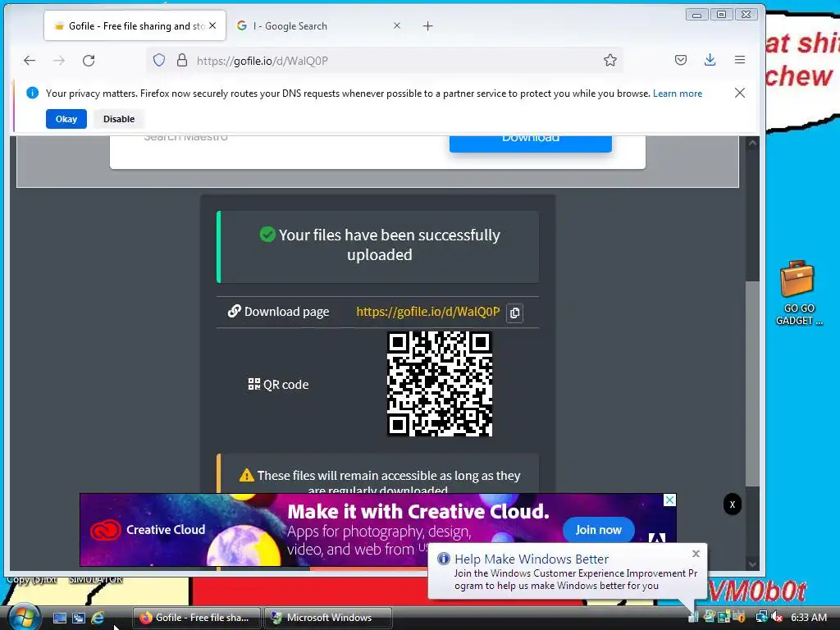This screenshot has height=630, width=840.
Task: Click the QR code image
Action: [440, 384]
